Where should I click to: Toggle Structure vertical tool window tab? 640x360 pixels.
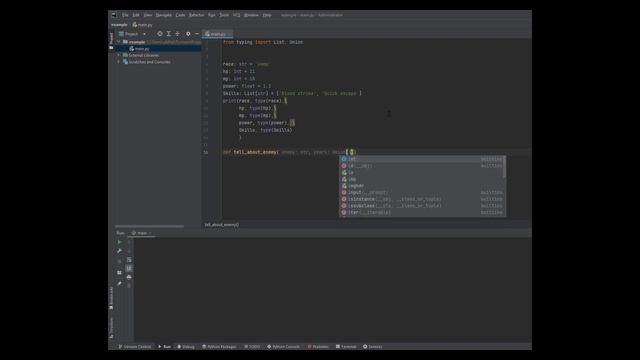tap(111, 328)
